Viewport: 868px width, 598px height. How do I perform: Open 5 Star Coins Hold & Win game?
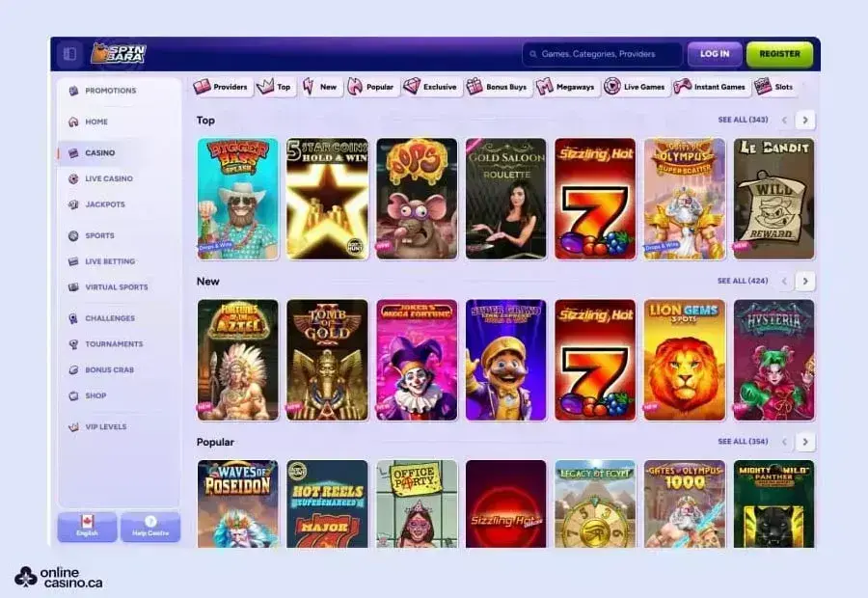(327, 199)
